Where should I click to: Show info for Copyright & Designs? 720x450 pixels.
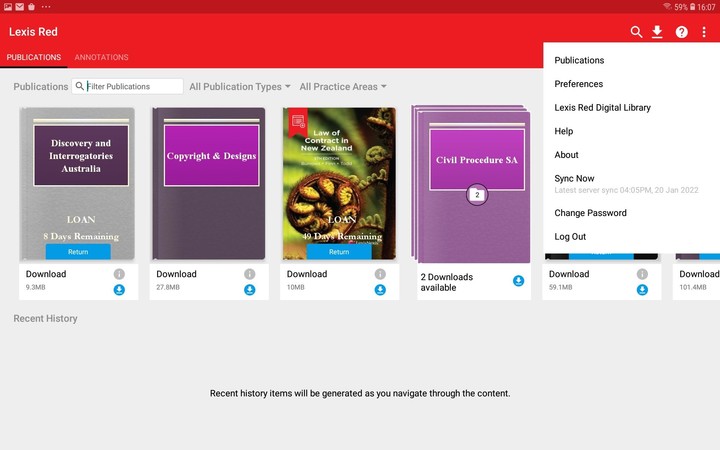tap(249, 274)
